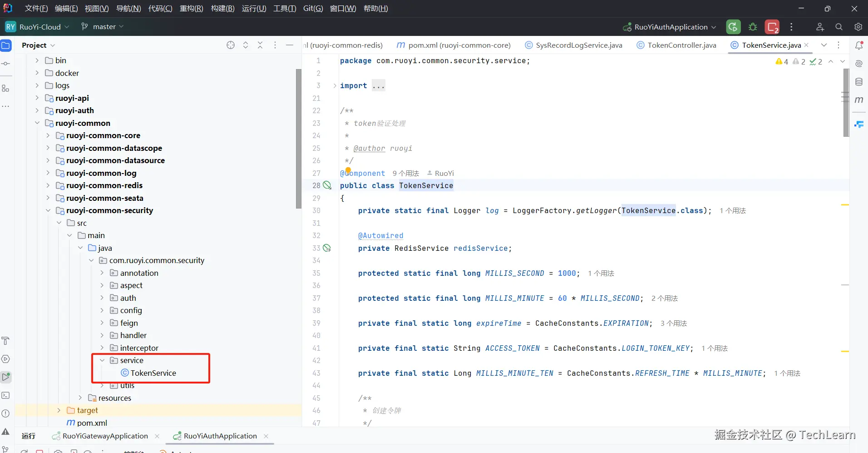This screenshot has height=453, width=868.
Task: Open IDE settings gear
Action: pyautogui.click(x=858, y=27)
